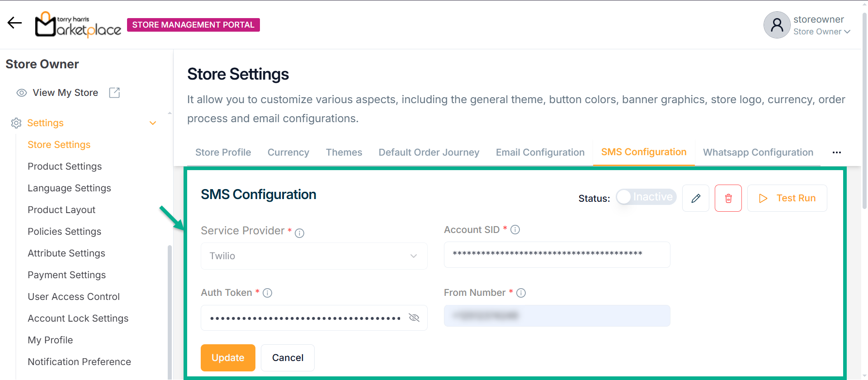Click the pencil edit icon
The height and width of the screenshot is (380, 868).
(x=696, y=198)
